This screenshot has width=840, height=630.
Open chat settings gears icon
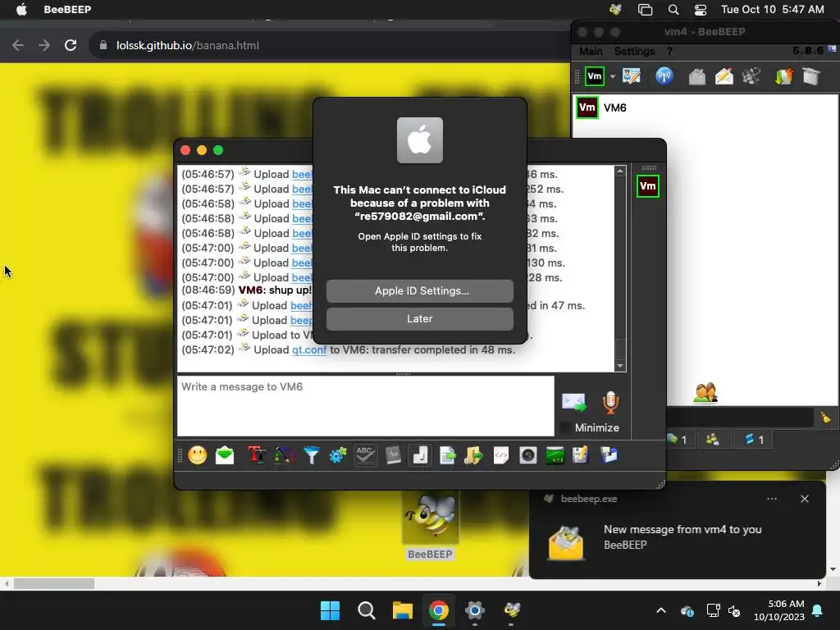(338, 455)
